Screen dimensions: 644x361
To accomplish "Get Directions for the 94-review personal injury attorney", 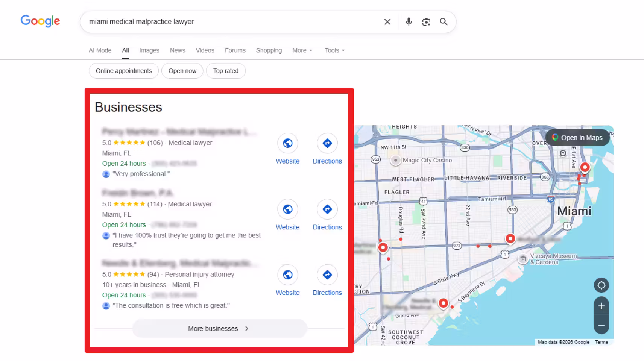I will [x=327, y=281].
